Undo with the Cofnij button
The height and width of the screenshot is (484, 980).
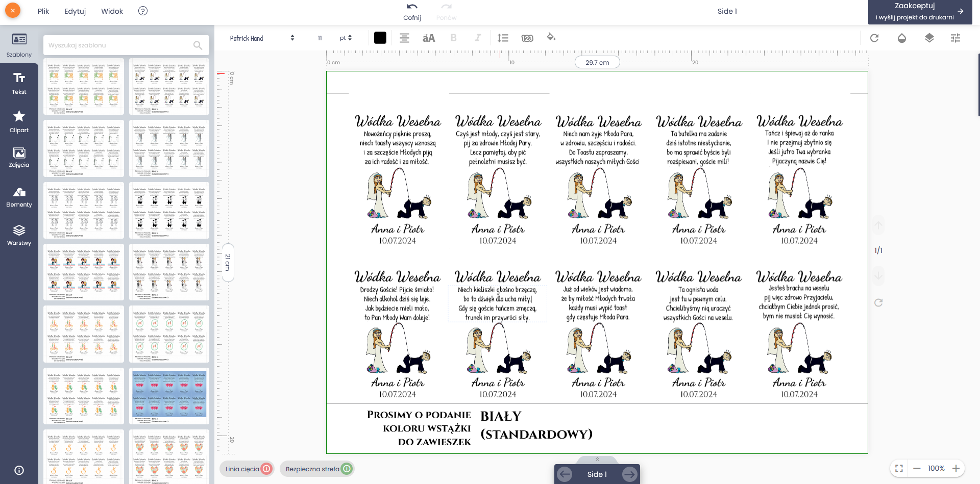point(412,12)
